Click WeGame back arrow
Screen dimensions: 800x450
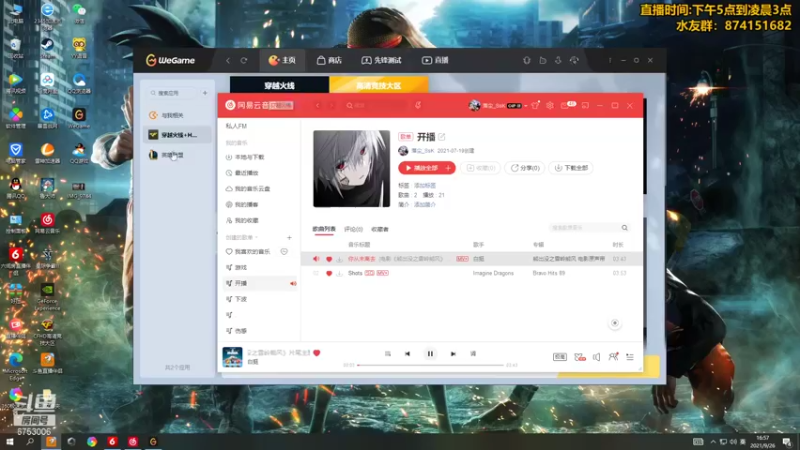point(228,60)
